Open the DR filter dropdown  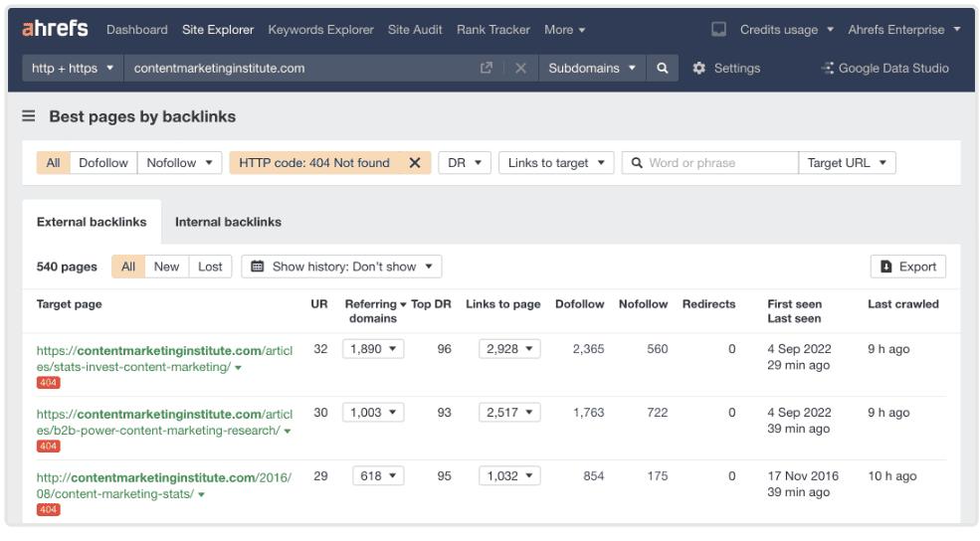point(465,163)
